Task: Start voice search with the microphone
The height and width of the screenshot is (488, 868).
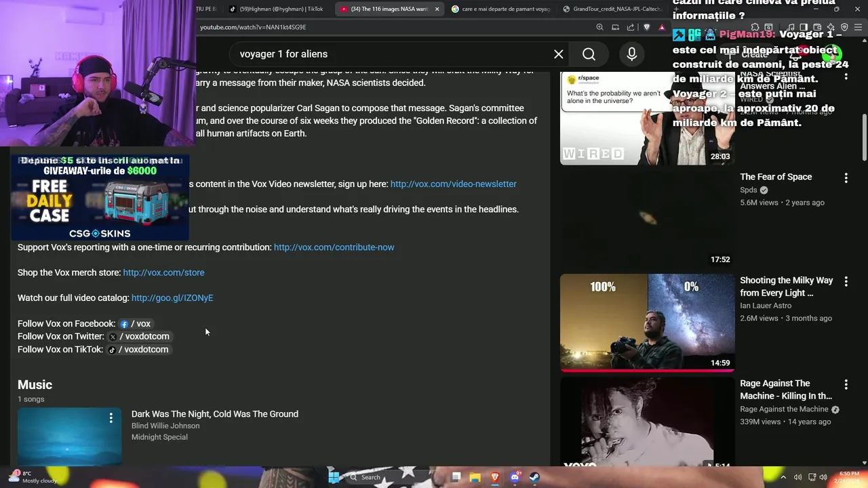Action: tap(632, 54)
